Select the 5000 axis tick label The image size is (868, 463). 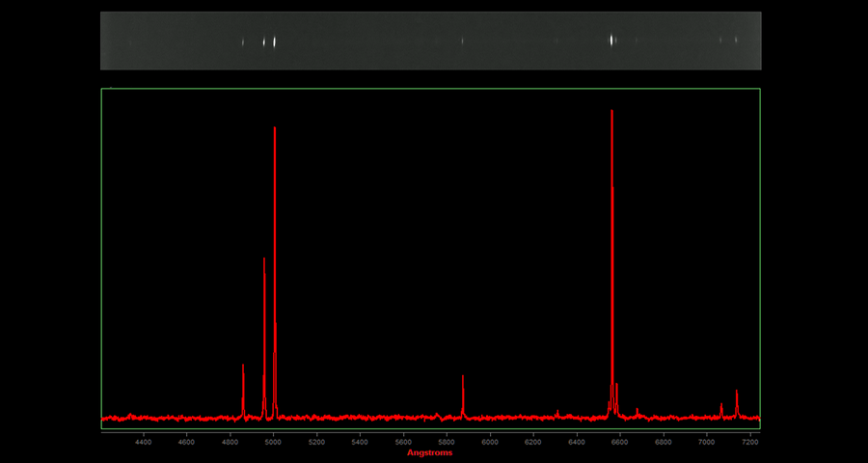tap(273, 442)
